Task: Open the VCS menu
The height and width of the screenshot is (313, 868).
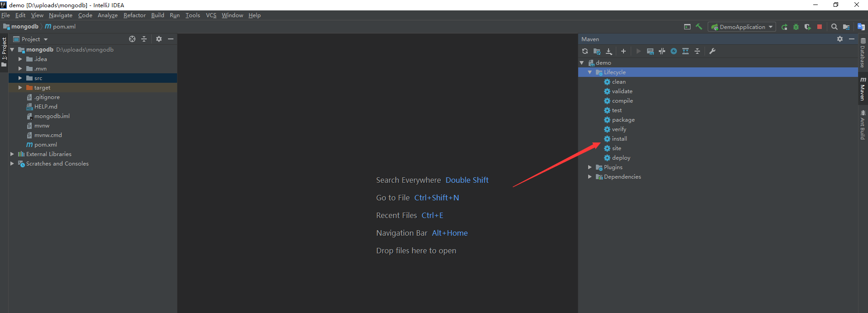Action: (x=211, y=15)
